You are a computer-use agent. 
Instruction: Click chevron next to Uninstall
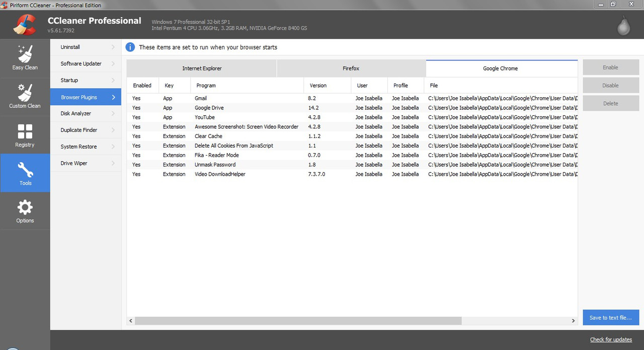click(113, 47)
